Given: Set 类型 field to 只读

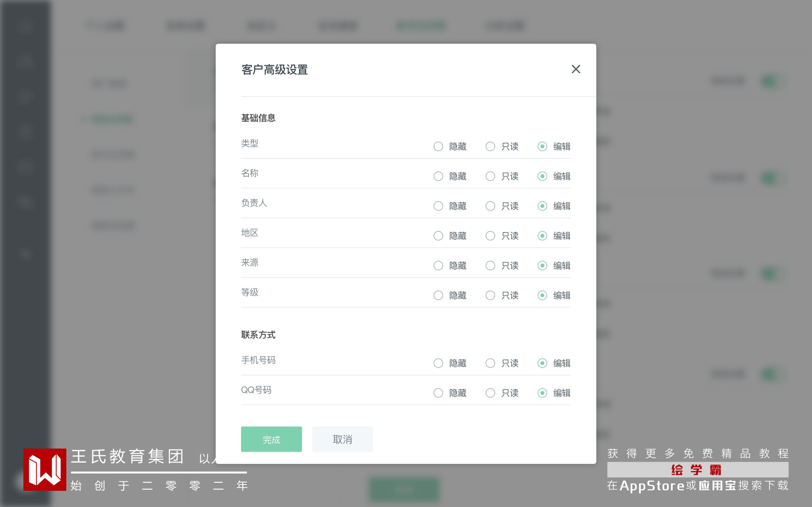Looking at the screenshot, I should click(490, 146).
